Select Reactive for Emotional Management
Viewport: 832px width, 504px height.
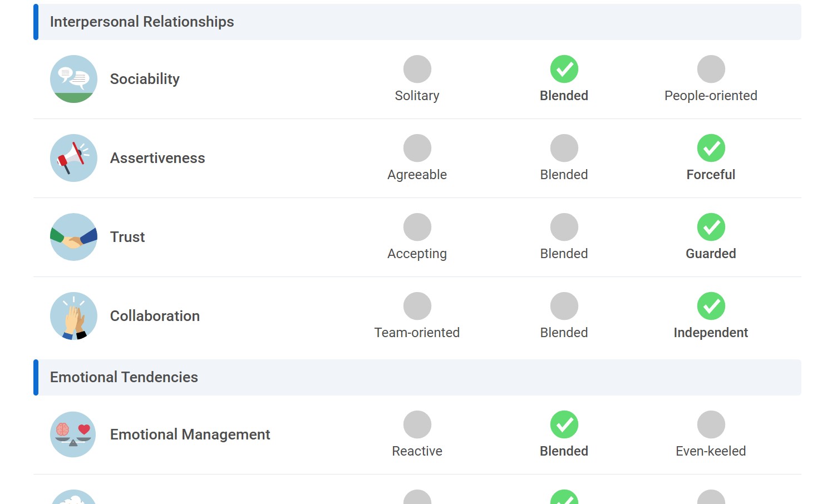(417, 424)
